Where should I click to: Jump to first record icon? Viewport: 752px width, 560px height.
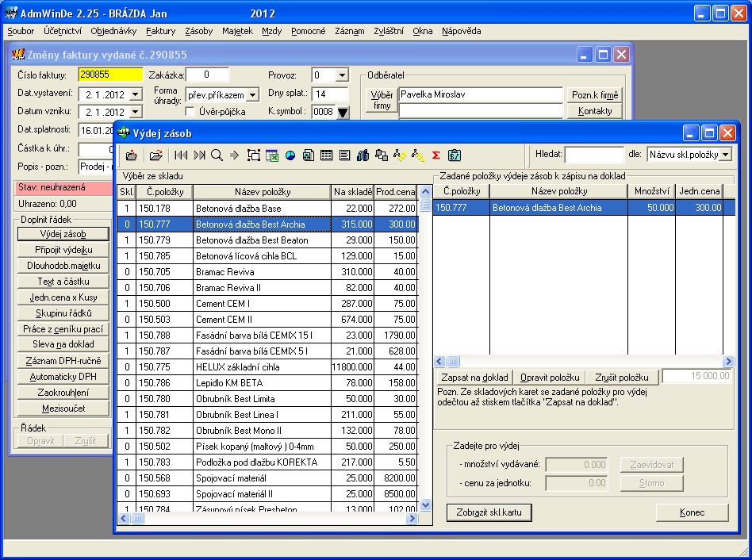click(181, 155)
